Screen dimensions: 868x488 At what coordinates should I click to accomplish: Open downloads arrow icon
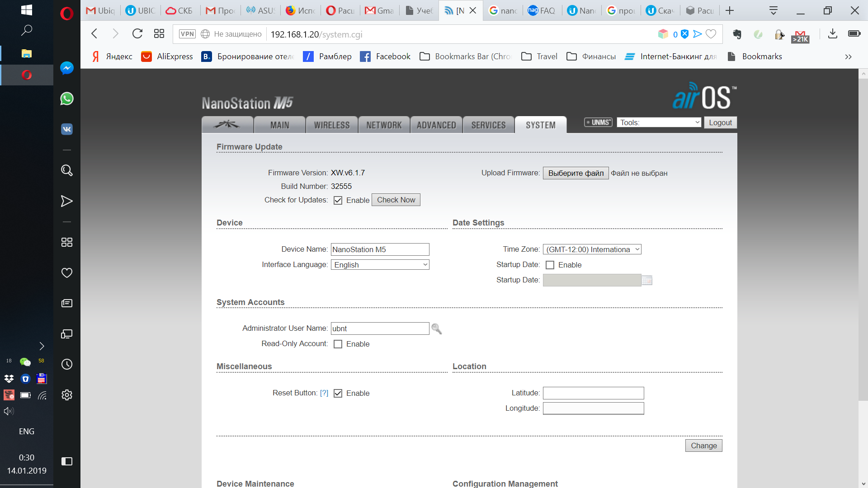833,34
